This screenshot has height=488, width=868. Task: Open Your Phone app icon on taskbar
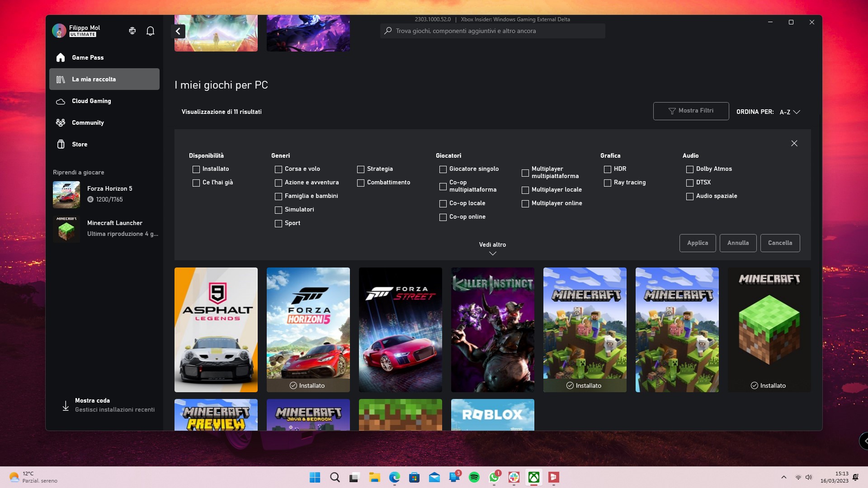point(454,477)
